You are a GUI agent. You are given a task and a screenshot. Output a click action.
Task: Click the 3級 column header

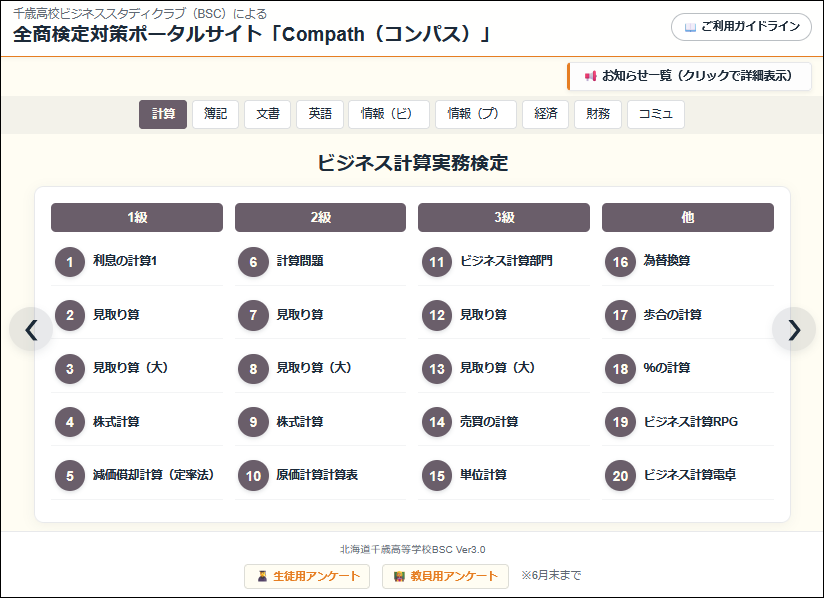(x=503, y=218)
